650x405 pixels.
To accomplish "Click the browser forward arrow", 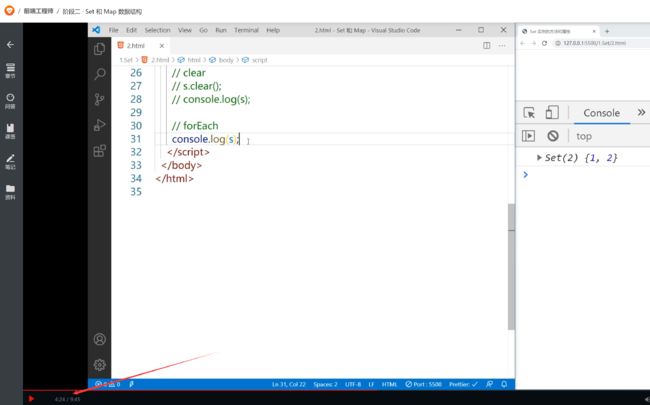I will pos(534,43).
